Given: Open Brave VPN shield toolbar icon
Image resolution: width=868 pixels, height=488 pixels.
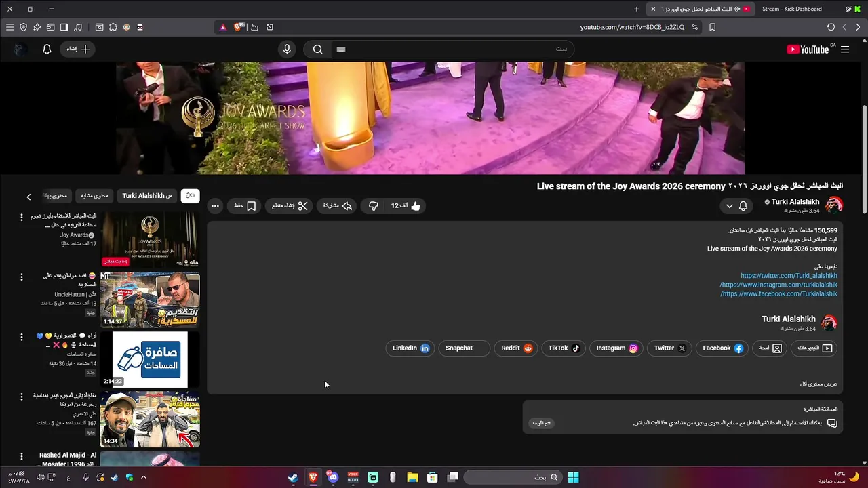Looking at the screenshot, I should pos(23,27).
